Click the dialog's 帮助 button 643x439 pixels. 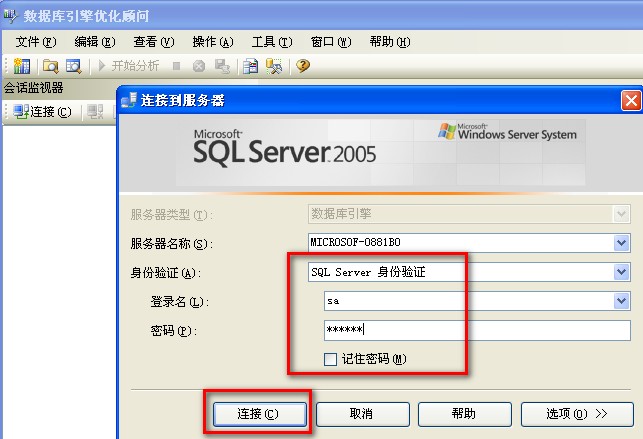point(465,414)
